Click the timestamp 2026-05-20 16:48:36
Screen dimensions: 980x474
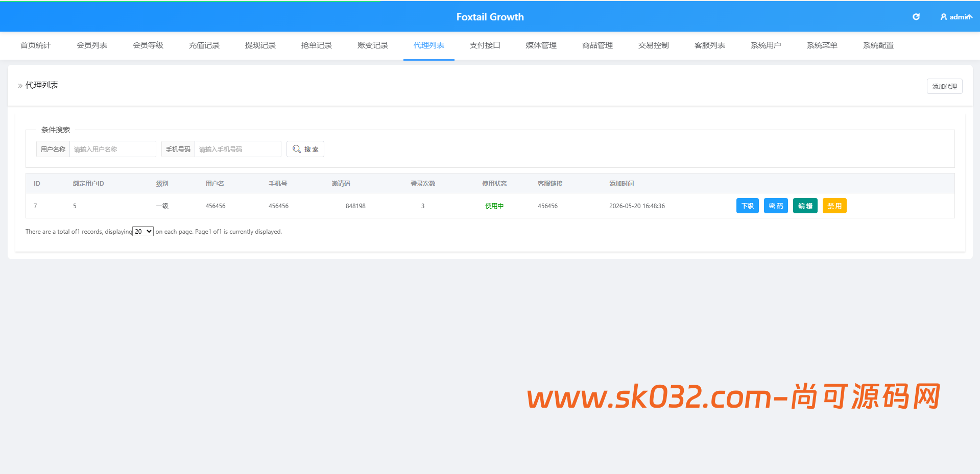click(x=637, y=206)
